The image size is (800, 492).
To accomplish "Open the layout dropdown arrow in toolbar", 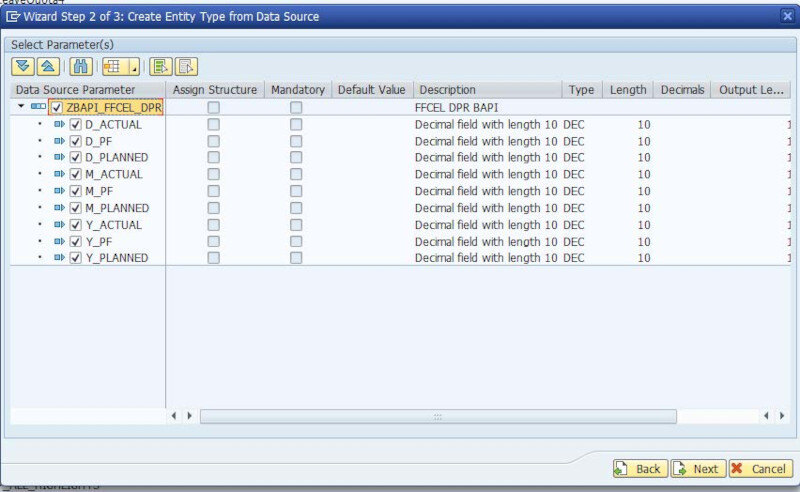I will 132,68.
